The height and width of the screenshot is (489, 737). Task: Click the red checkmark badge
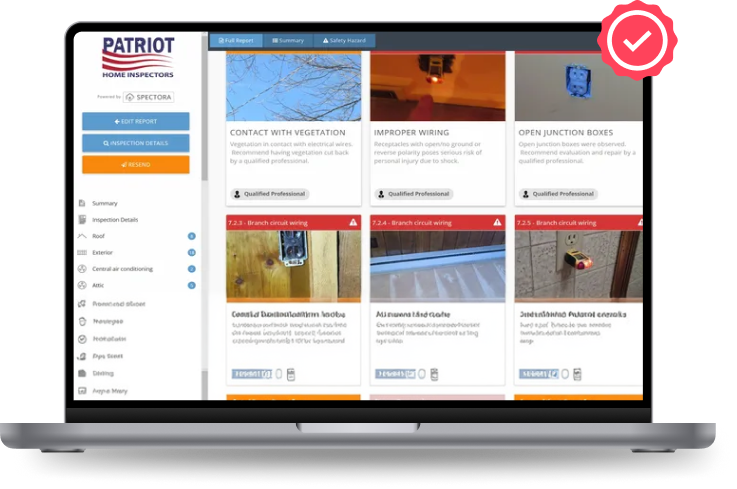(637, 41)
